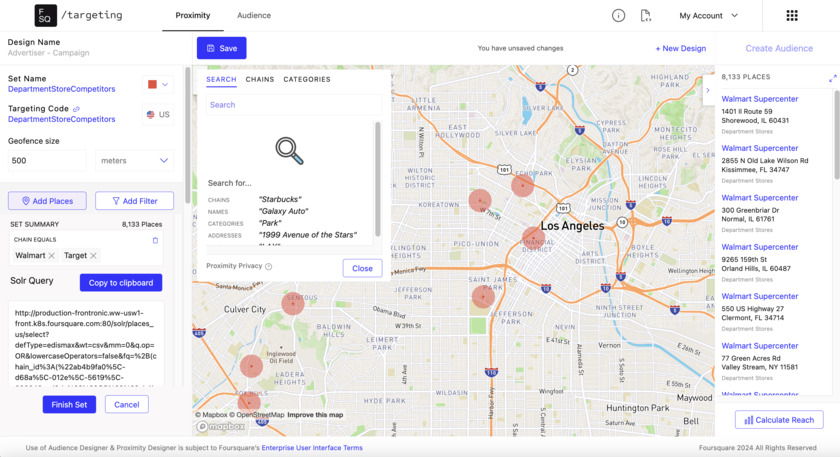This screenshot has height=457, width=840.
Task: Select the CHAINS tab
Action: [x=260, y=79]
